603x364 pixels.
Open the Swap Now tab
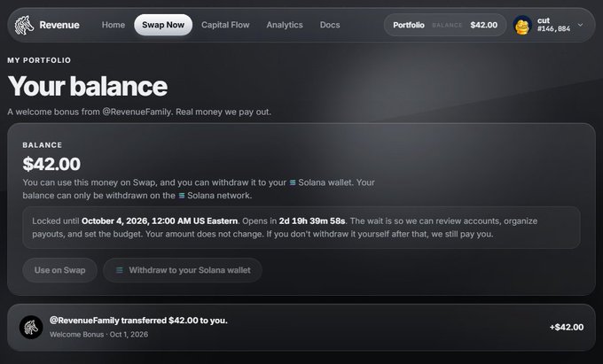click(x=163, y=25)
